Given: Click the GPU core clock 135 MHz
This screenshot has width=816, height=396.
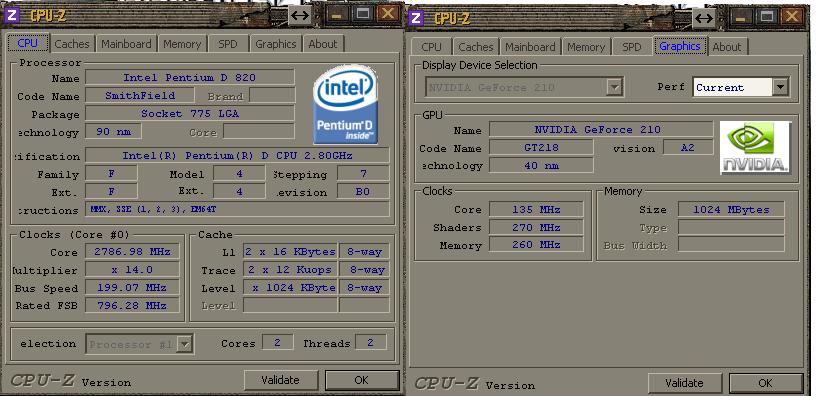Looking at the screenshot, I should click(536, 210).
